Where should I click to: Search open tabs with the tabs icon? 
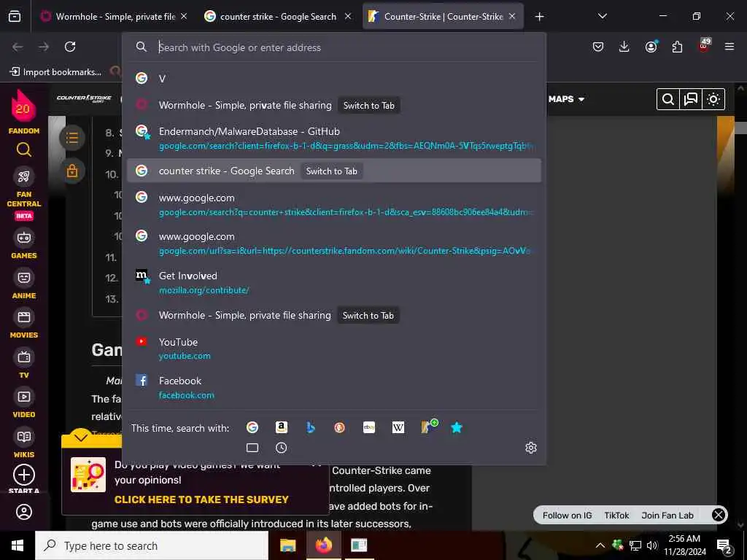(x=252, y=448)
